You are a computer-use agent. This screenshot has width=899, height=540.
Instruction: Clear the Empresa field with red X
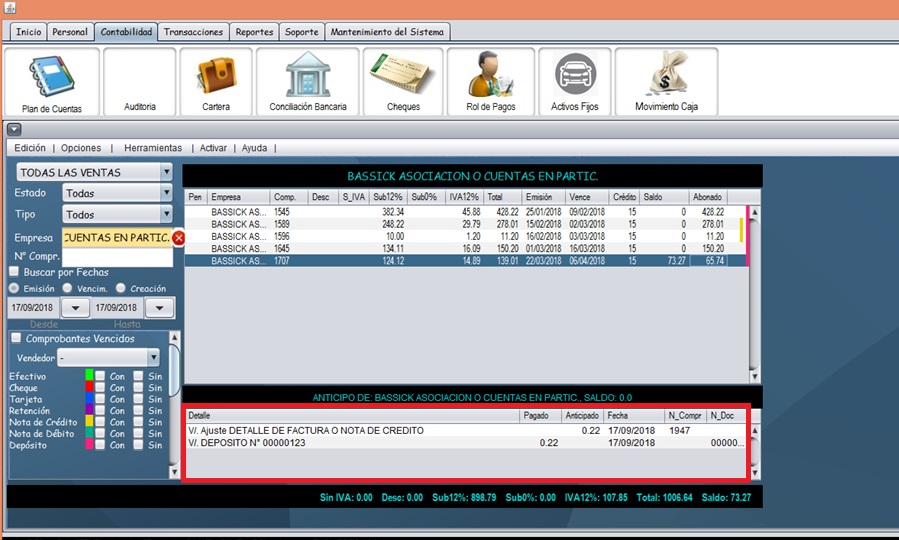(179, 238)
